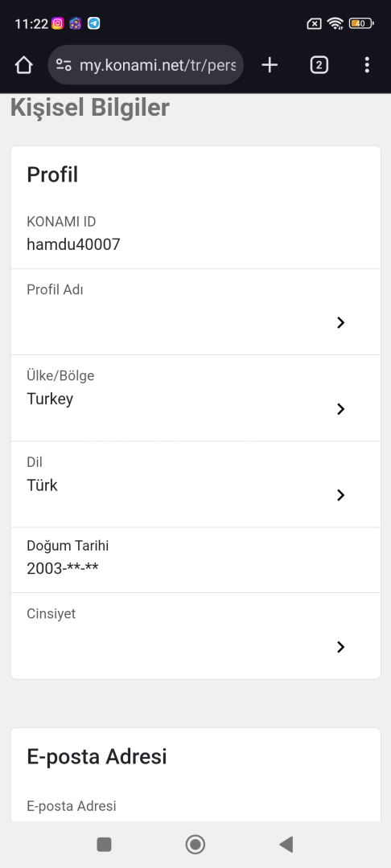Tap the browser home icon

point(24,65)
